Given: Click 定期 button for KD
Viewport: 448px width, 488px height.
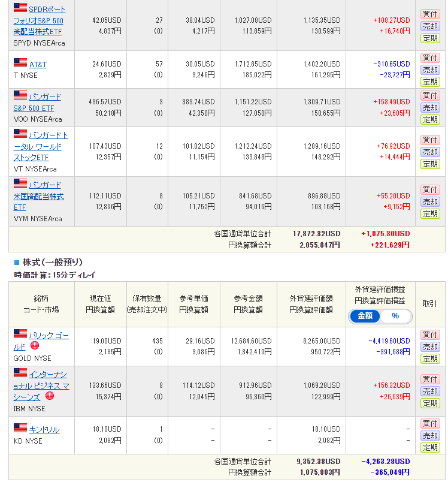Looking at the screenshot, I should point(430,448).
